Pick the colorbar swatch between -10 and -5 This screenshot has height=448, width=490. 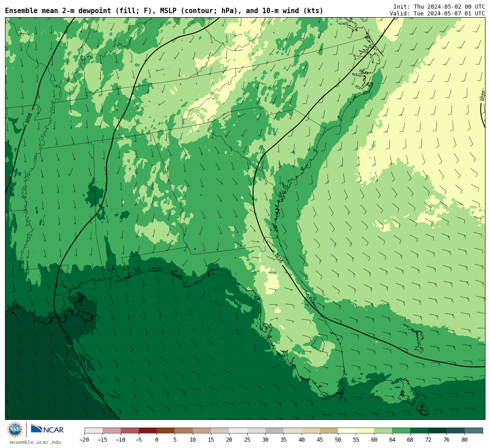(130, 431)
